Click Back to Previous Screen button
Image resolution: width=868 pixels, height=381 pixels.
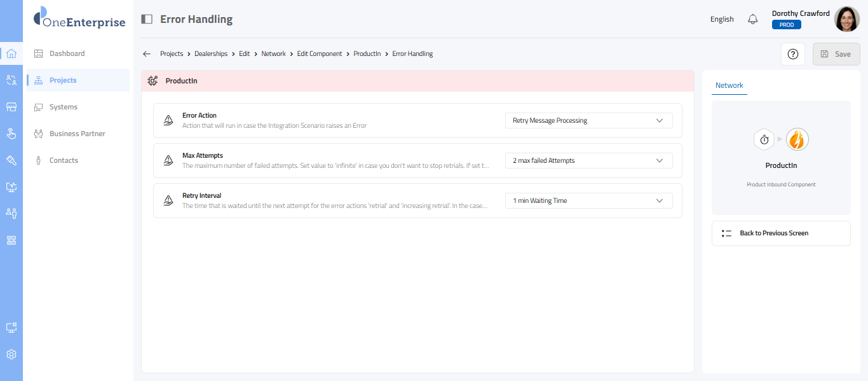(781, 233)
